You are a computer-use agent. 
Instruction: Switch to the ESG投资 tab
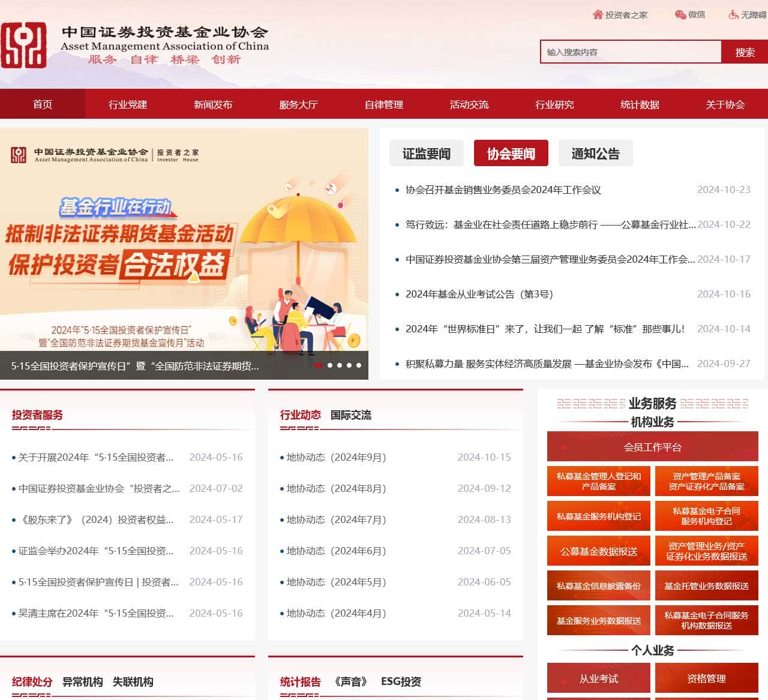point(401,681)
